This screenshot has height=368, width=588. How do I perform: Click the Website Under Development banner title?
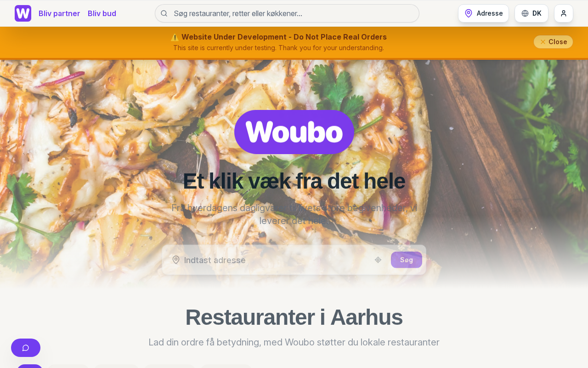[x=284, y=37]
